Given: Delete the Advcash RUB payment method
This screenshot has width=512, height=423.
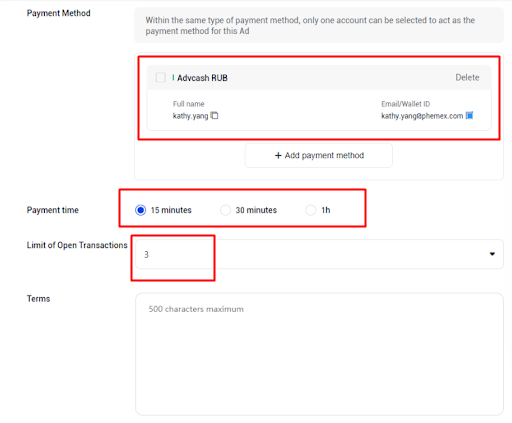Looking at the screenshot, I should [467, 77].
